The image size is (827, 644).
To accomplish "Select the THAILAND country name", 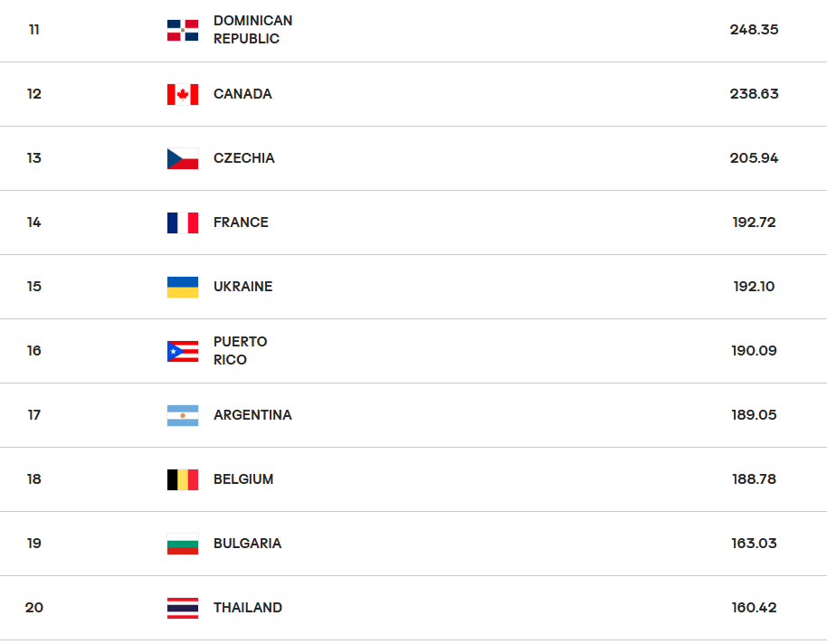I will 247,608.
